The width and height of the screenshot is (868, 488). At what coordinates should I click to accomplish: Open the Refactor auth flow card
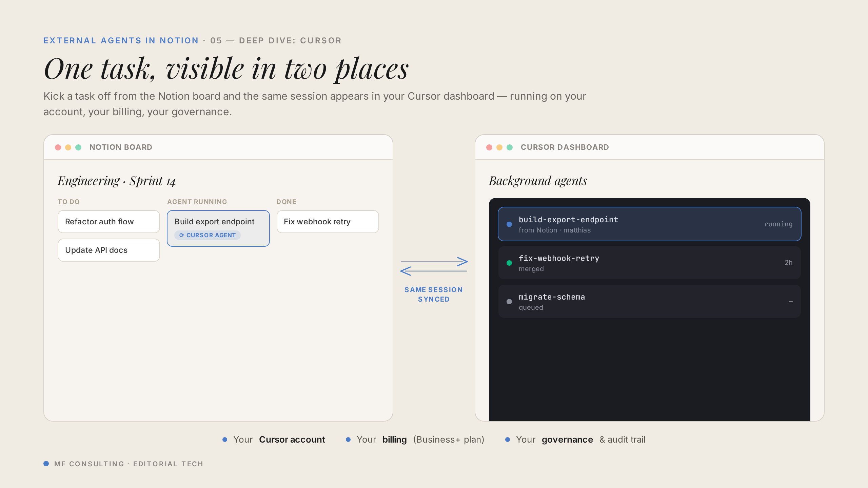(x=109, y=222)
